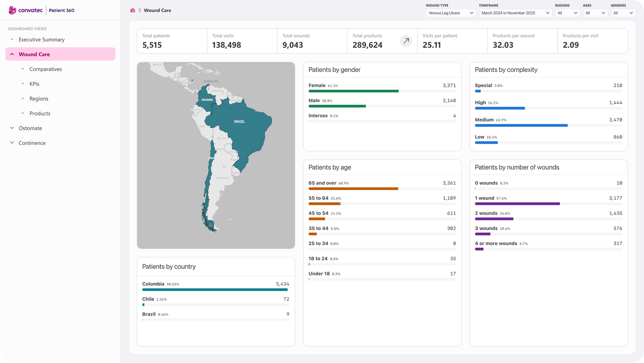Open Products in Wound Care menu
The width and height of the screenshot is (644, 363).
pos(40,114)
